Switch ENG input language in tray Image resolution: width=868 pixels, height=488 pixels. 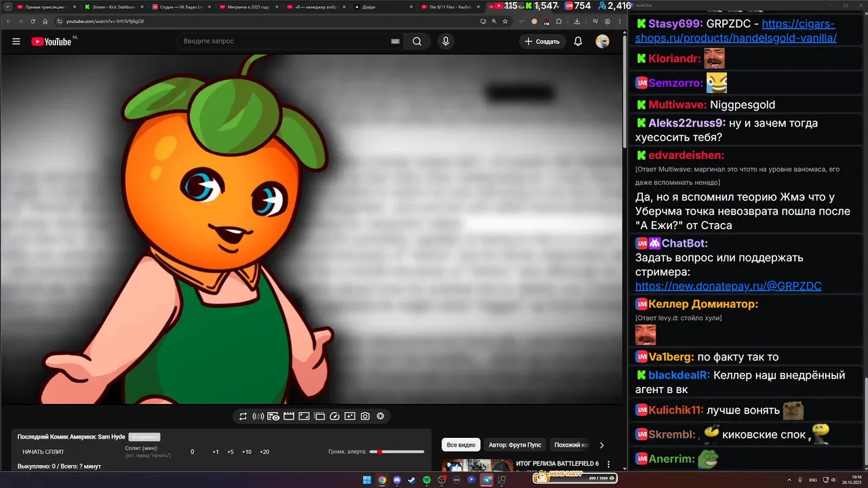[x=813, y=480]
